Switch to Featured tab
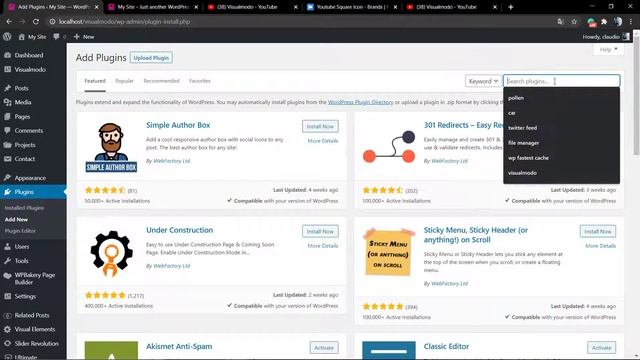 pos(95,81)
